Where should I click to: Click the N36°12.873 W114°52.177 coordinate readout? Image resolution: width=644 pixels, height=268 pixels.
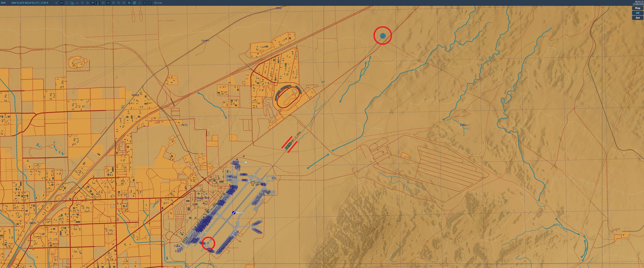click(30, 3)
